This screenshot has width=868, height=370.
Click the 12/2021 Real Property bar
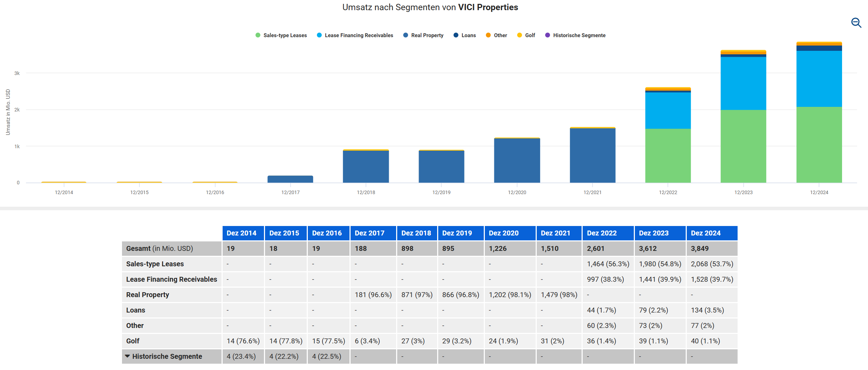coord(592,155)
